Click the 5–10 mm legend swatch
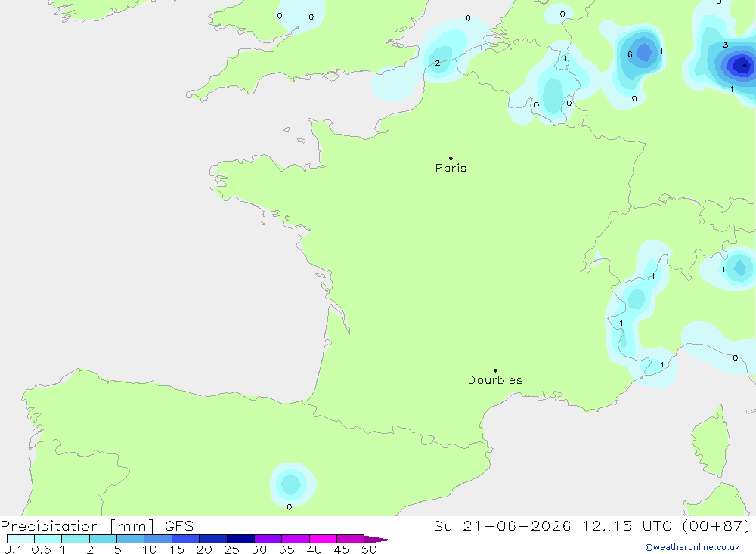756x554 pixels. [131, 539]
